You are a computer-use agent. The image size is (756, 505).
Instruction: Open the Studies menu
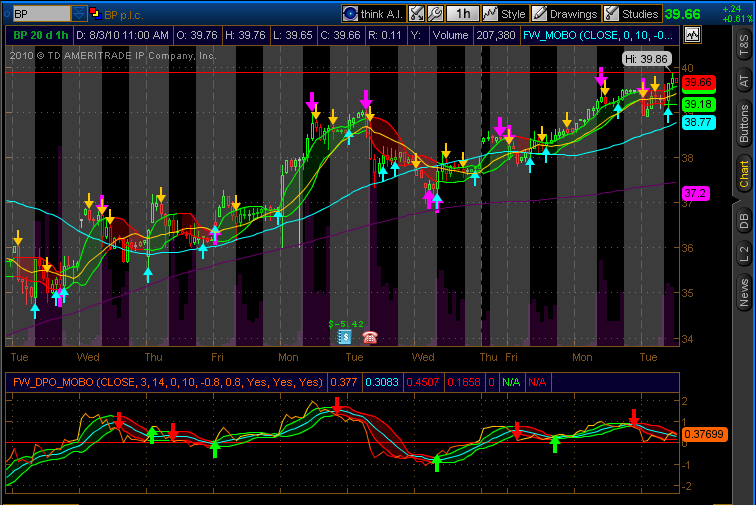coord(631,14)
